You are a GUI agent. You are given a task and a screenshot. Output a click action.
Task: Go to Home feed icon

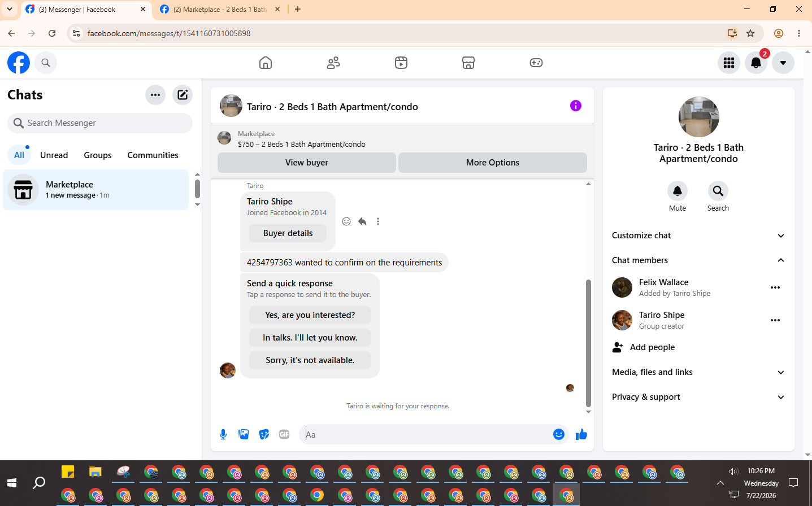[x=266, y=63]
